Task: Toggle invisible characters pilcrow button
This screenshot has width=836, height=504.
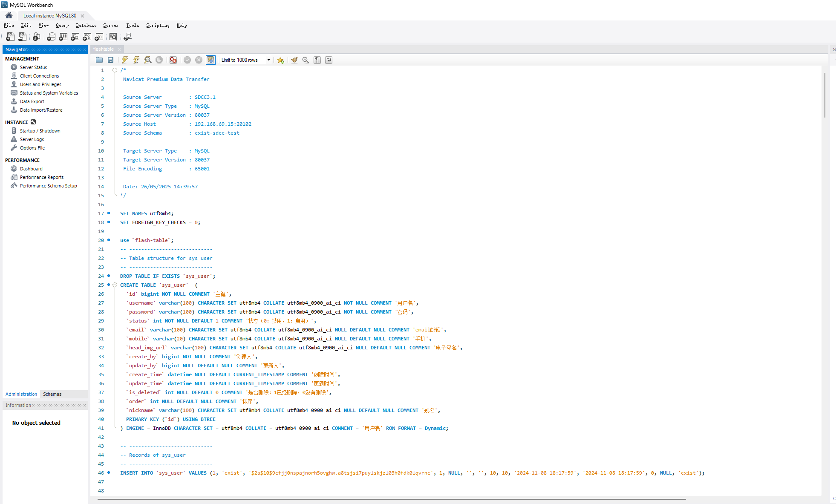Action: 317,60
